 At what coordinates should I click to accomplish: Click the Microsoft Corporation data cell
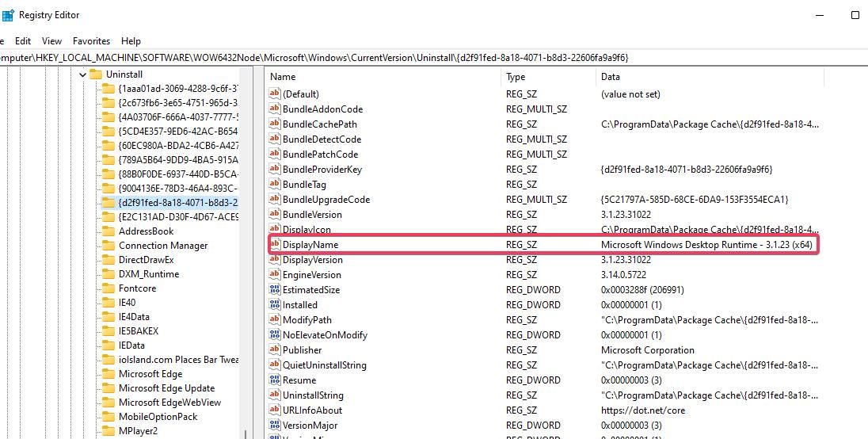(x=648, y=350)
